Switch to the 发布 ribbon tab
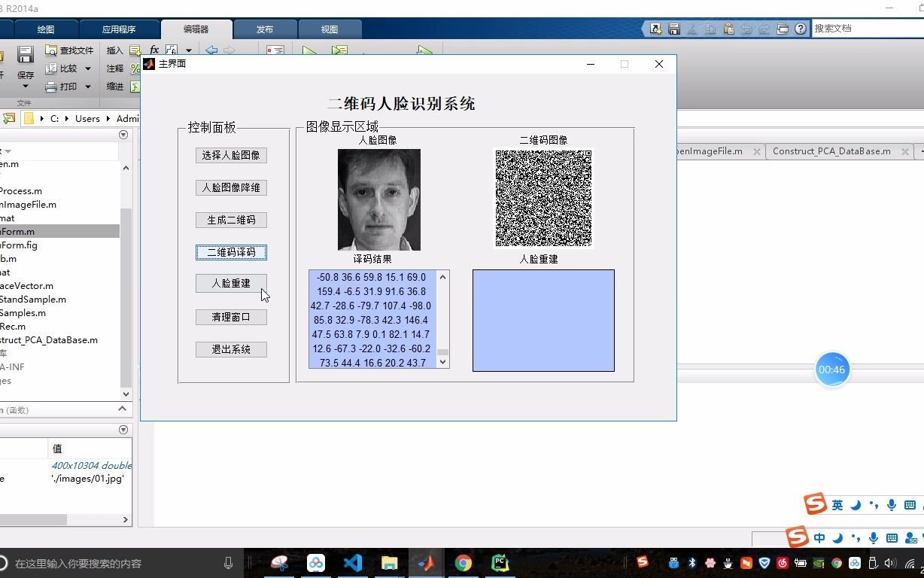 pyautogui.click(x=264, y=29)
